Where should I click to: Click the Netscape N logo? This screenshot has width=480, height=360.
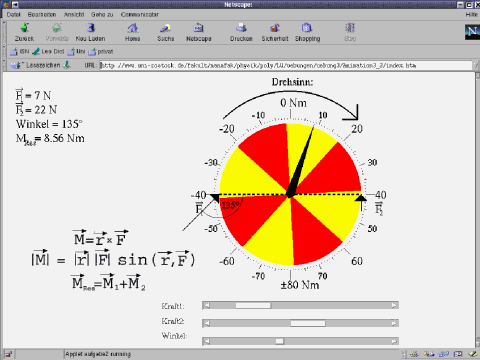472,32
